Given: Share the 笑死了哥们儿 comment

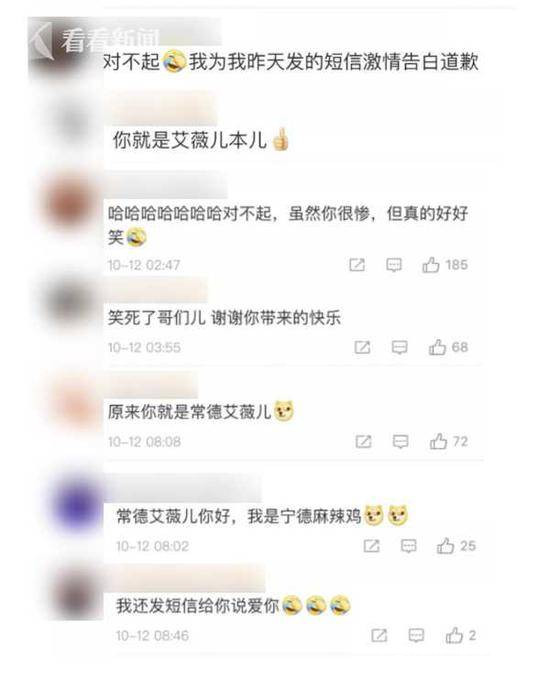Looking at the screenshot, I should pyautogui.click(x=362, y=347).
